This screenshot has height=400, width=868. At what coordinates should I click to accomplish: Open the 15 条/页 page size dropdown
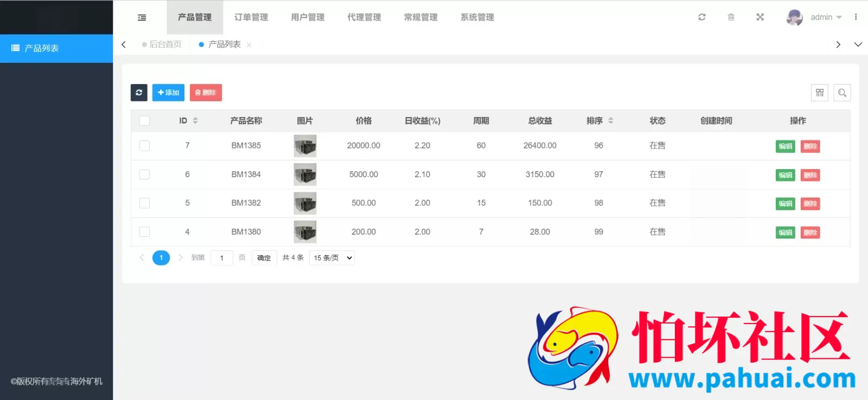(x=332, y=258)
